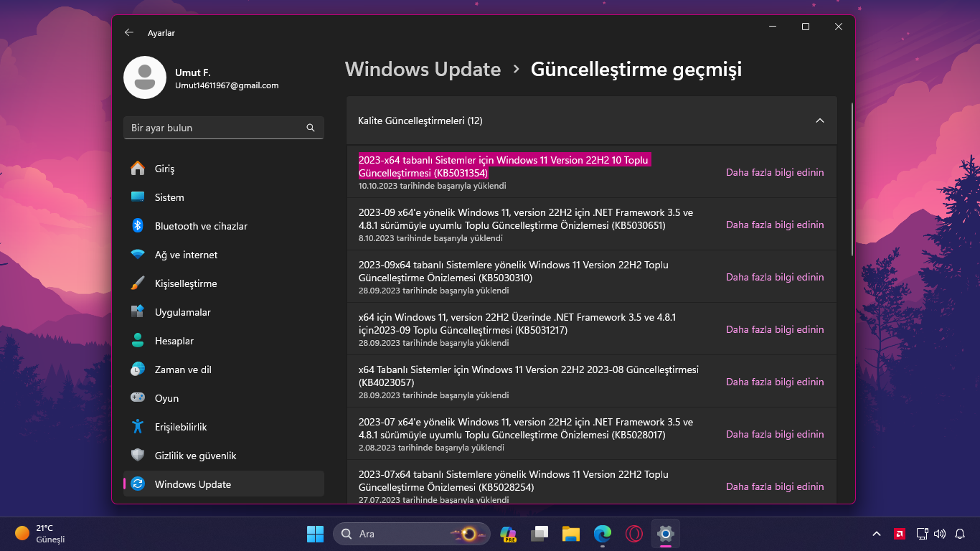Launch Copilot from the taskbar

pyautogui.click(x=509, y=534)
